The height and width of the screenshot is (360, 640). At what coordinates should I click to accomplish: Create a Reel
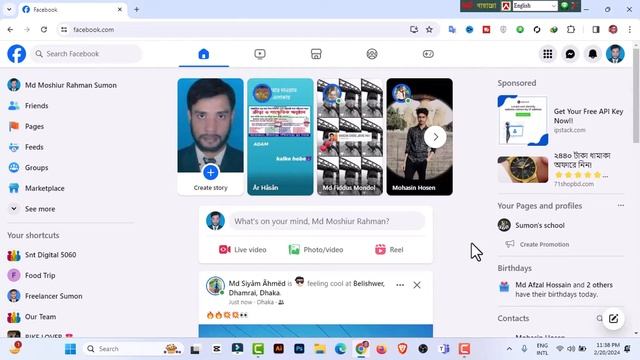tap(389, 249)
